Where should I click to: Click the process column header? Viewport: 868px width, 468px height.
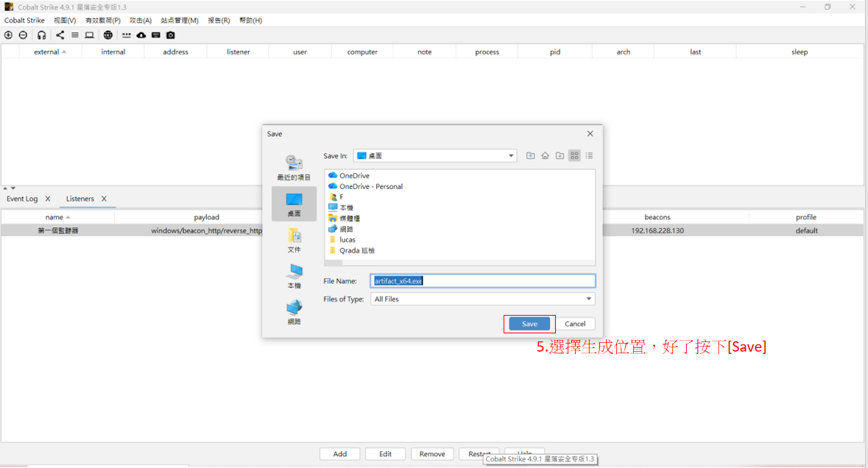pos(487,52)
